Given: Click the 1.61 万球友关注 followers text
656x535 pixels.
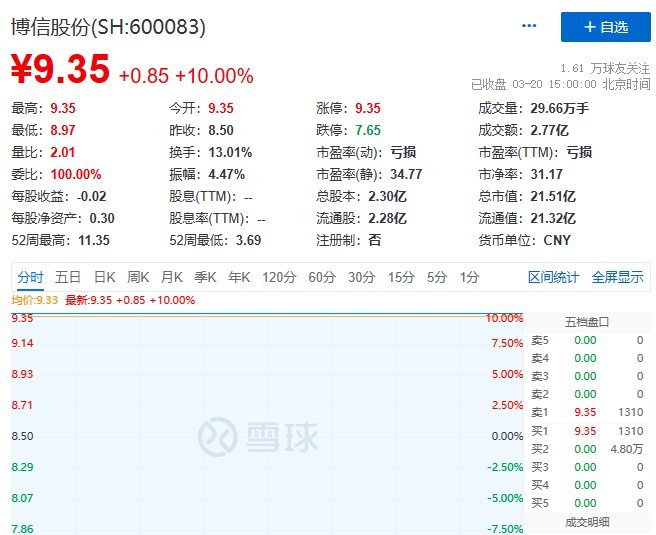Looking at the screenshot, I should pyautogui.click(x=605, y=68).
